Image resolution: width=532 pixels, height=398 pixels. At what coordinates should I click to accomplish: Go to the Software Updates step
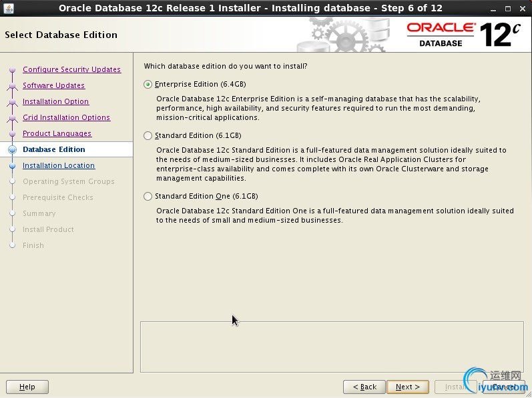click(53, 85)
